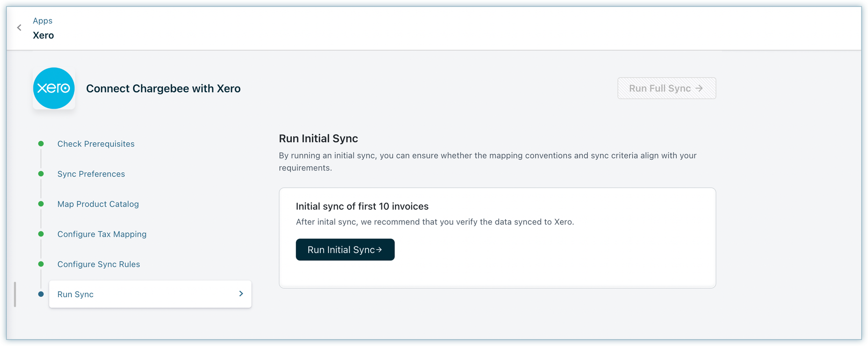Click the back arrow beside Apps
868x346 pixels.
(x=19, y=28)
